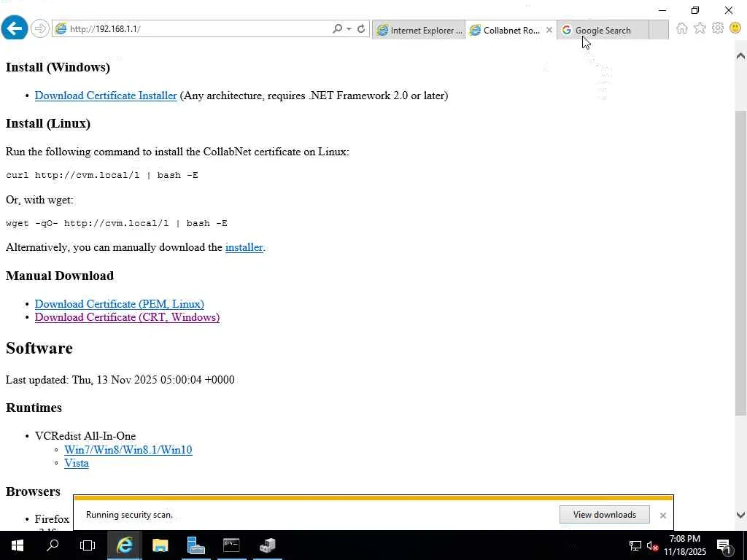Click the View downloads button

coord(605,515)
